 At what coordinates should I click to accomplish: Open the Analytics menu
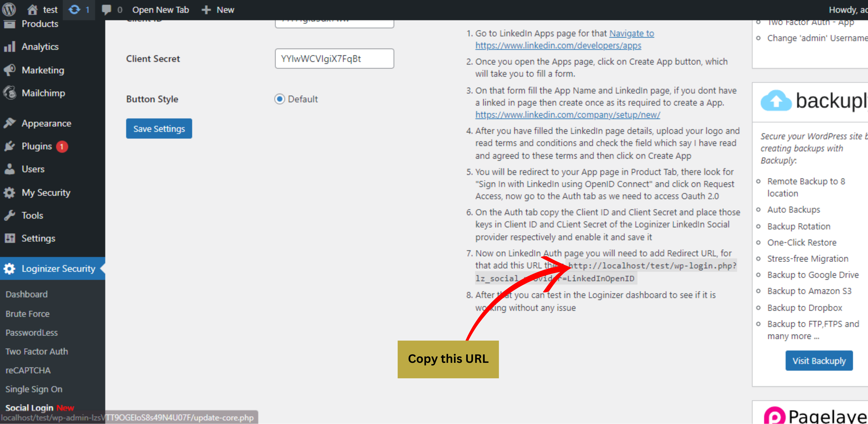click(x=40, y=47)
